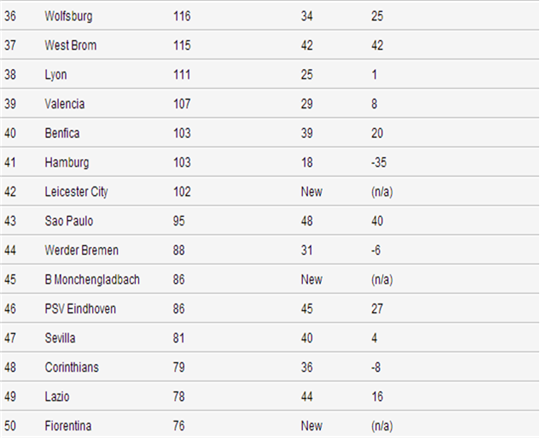This screenshot has height=438, width=541.
Task: Click PSV Eindhoven in the list
Action: (80, 309)
